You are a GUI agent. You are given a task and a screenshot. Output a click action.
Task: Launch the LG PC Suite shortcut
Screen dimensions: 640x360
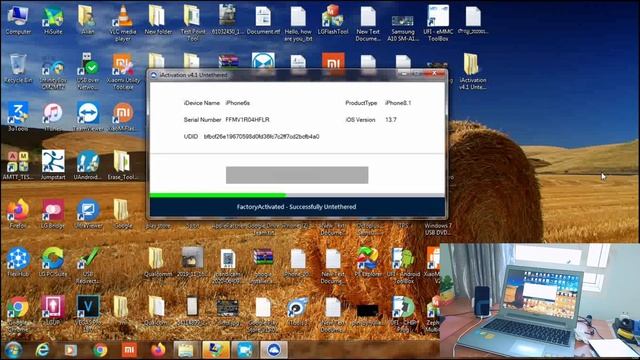click(x=53, y=262)
